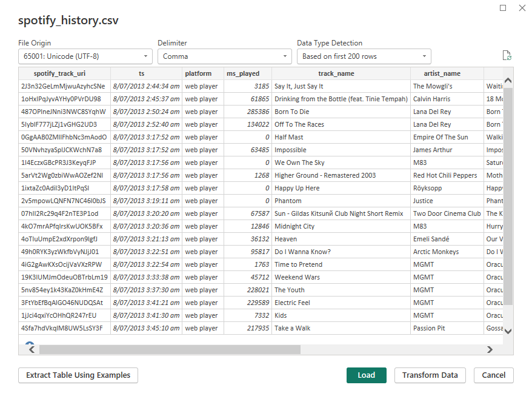Image resolution: width=532 pixels, height=399 pixels.
Task: Click the vertical scrollbar thumb
Action: (508, 196)
